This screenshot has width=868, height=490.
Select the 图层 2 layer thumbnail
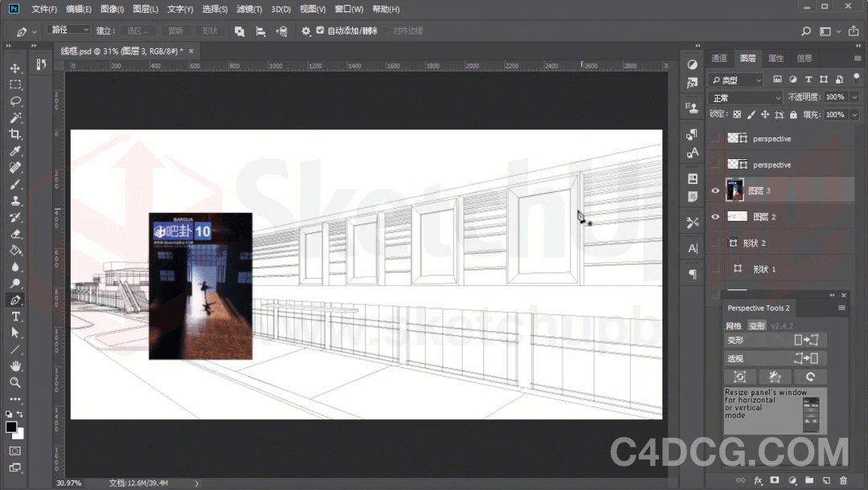[x=739, y=216]
